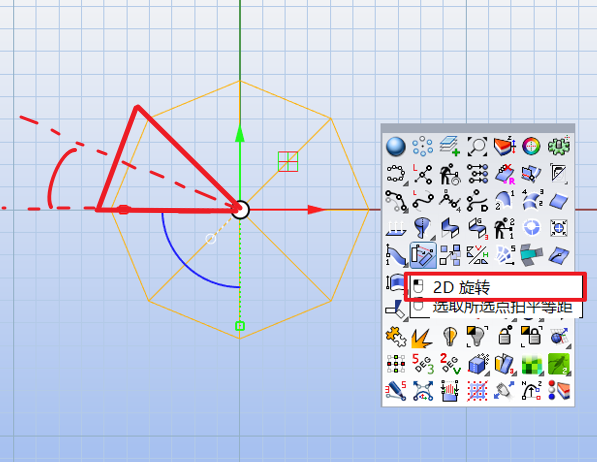Image resolution: width=597 pixels, height=462 pixels.
Task: Select the red bars height analysis icon
Action: pyautogui.click(x=450, y=391)
